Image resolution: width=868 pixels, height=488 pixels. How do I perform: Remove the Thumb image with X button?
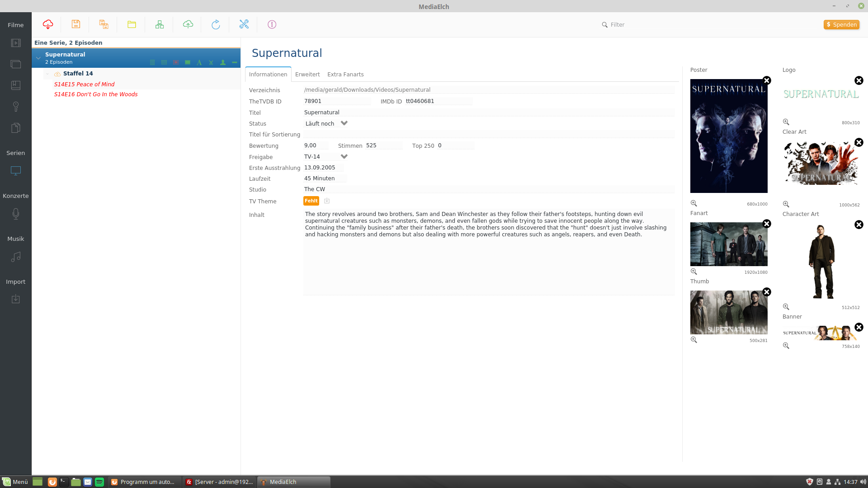767,292
